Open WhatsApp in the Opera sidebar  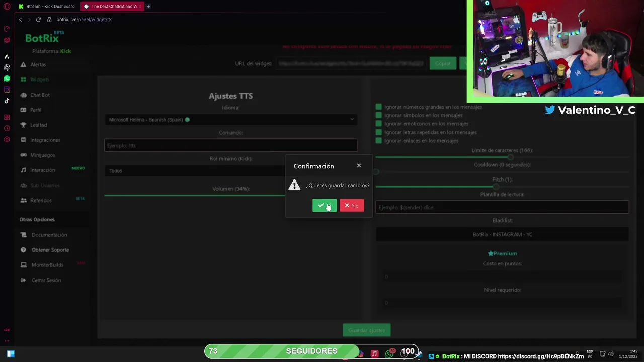(x=7, y=79)
